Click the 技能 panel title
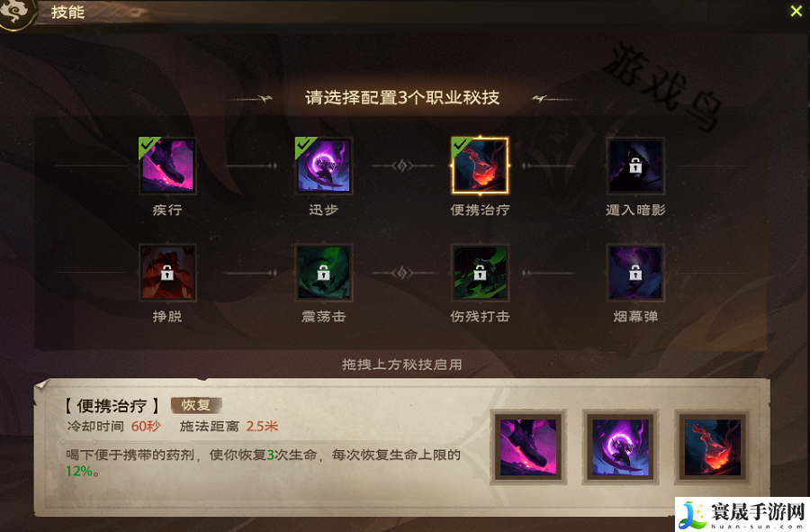 [x=67, y=12]
